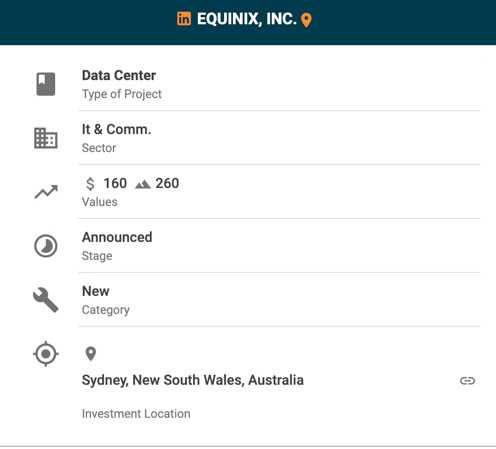Viewport: 496px width, 449px height.
Task: Open the chain link icon beside Sydney location
Action: pyautogui.click(x=467, y=381)
